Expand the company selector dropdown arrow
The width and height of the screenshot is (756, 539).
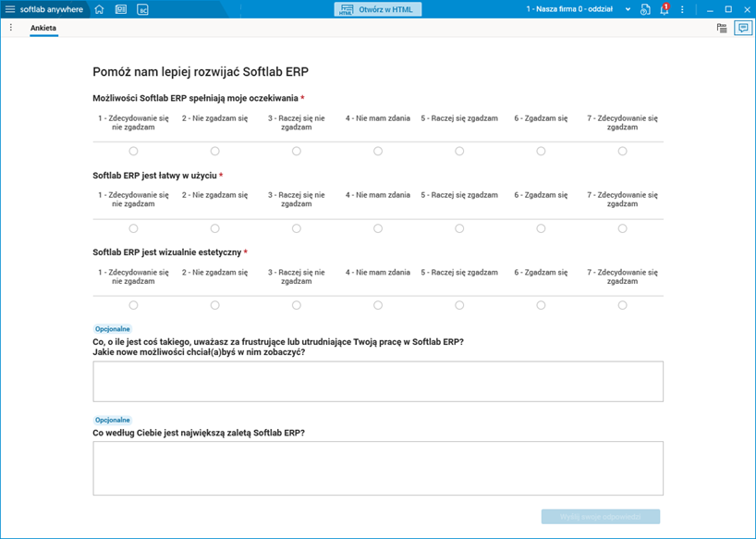pos(628,9)
